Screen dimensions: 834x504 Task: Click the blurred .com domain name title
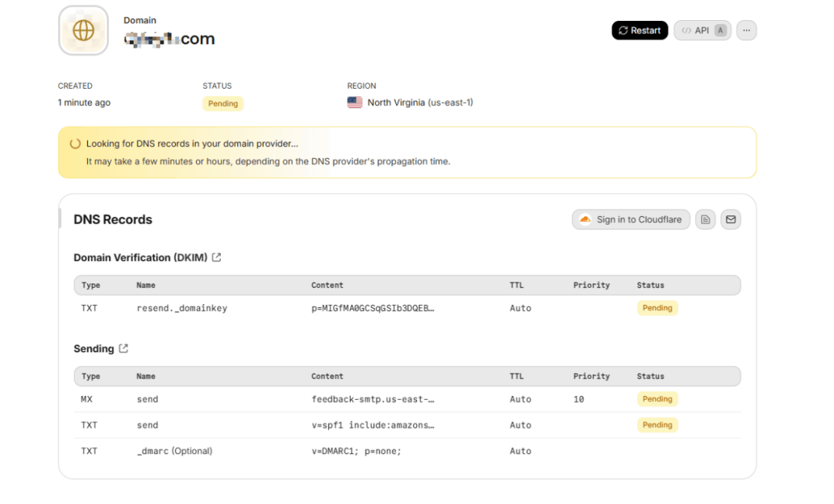pos(169,39)
